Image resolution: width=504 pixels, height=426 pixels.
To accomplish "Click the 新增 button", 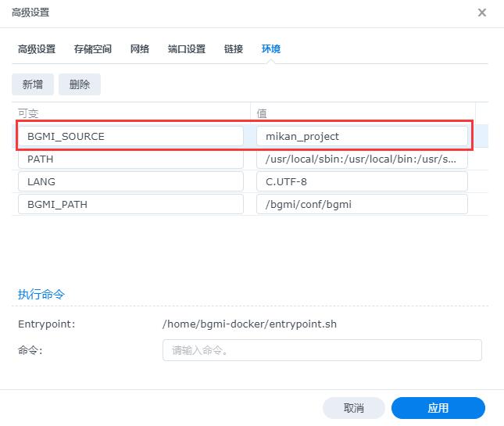I will pos(33,84).
